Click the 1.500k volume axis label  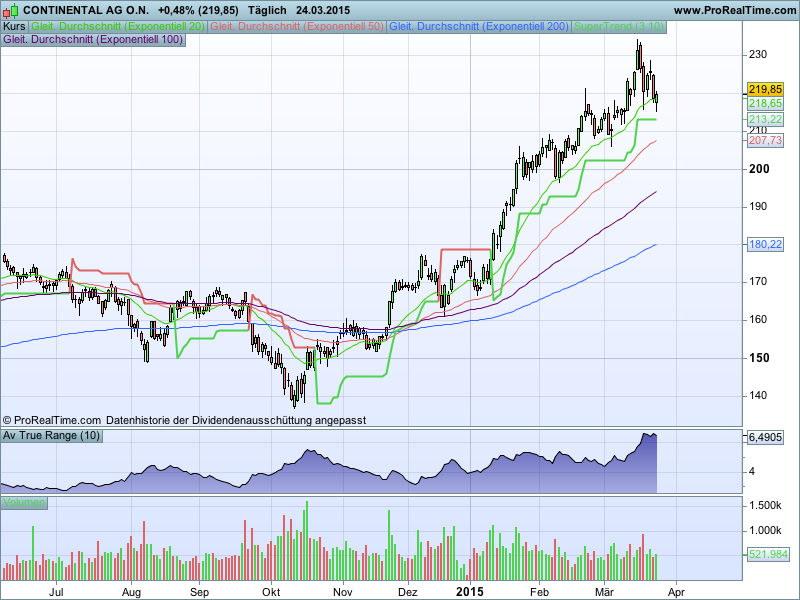[765, 506]
